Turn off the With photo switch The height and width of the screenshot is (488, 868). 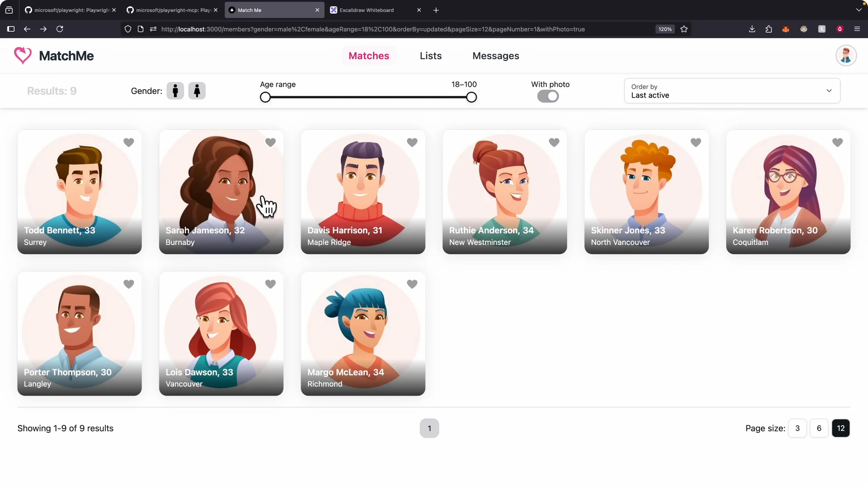pyautogui.click(x=548, y=96)
